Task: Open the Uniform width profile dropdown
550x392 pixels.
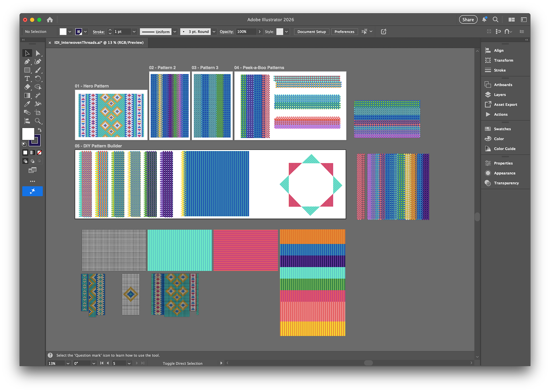Action: (175, 32)
